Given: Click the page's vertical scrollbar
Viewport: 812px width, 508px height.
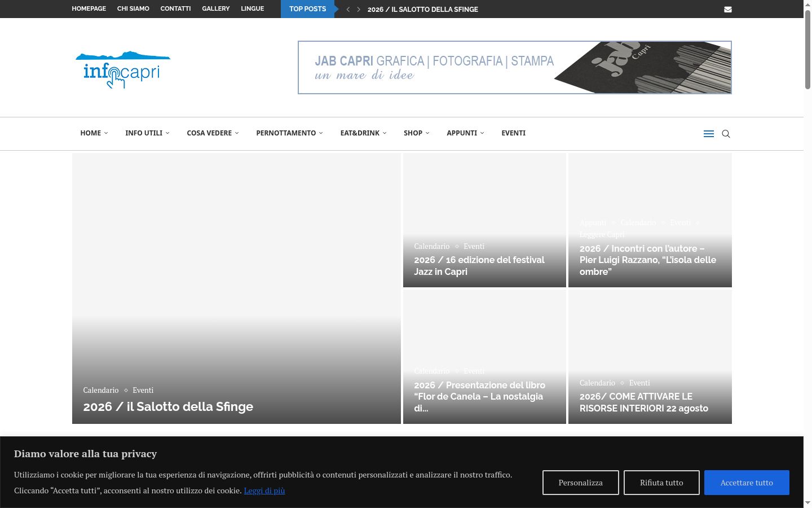Looking at the screenshot, I should point(807,254).
